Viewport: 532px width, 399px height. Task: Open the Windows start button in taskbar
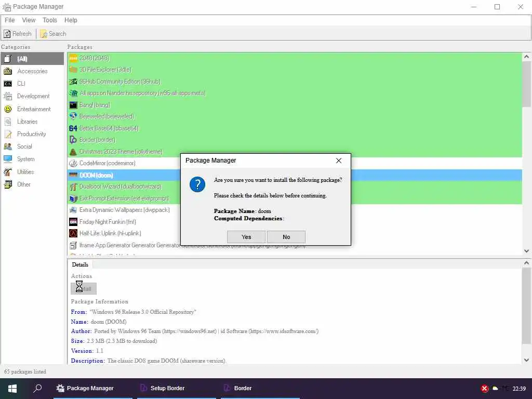(12, 389)
